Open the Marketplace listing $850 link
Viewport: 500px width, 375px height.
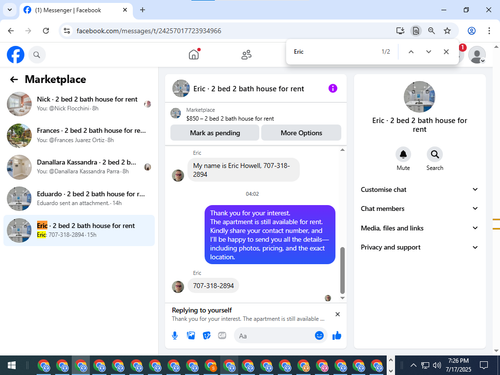tap(230, 119)
